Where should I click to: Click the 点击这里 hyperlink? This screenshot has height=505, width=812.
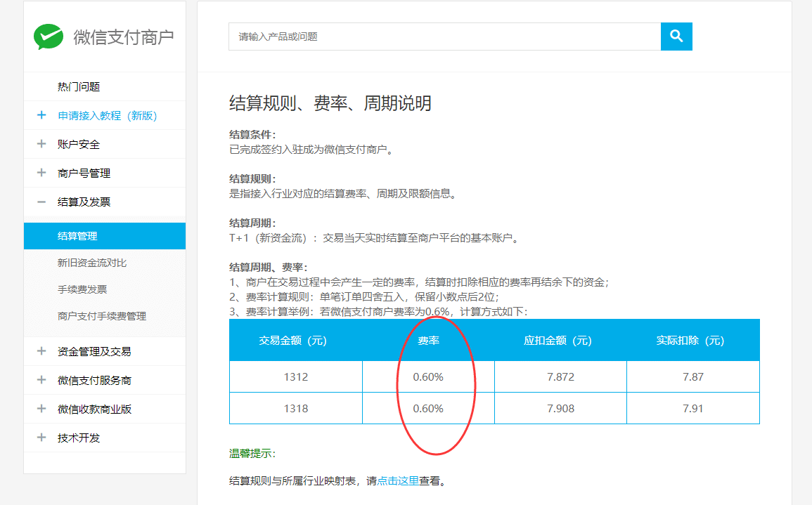398,480
